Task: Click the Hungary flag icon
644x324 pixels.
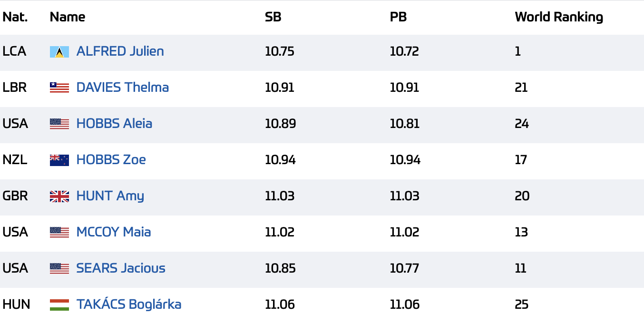Action: coord(59,304)
